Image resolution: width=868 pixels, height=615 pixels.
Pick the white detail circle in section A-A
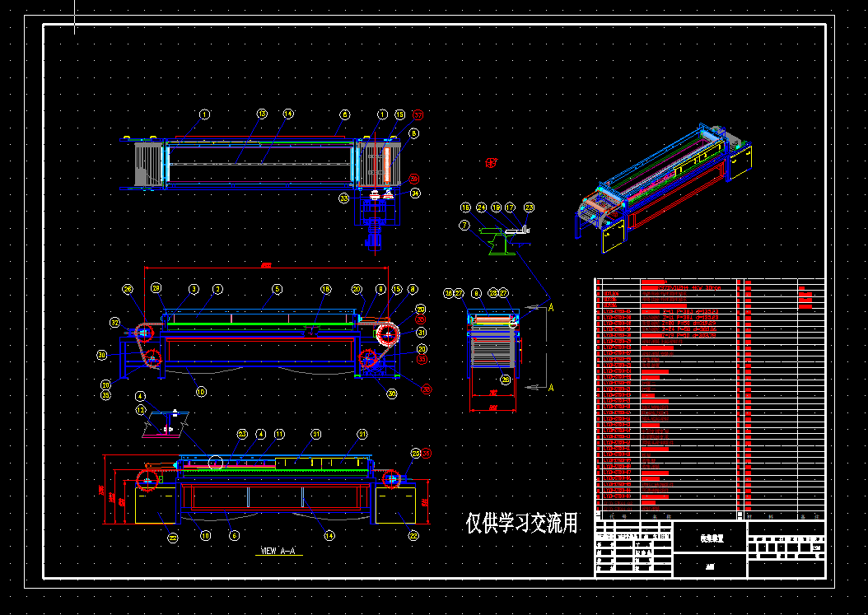click(215, 462)
